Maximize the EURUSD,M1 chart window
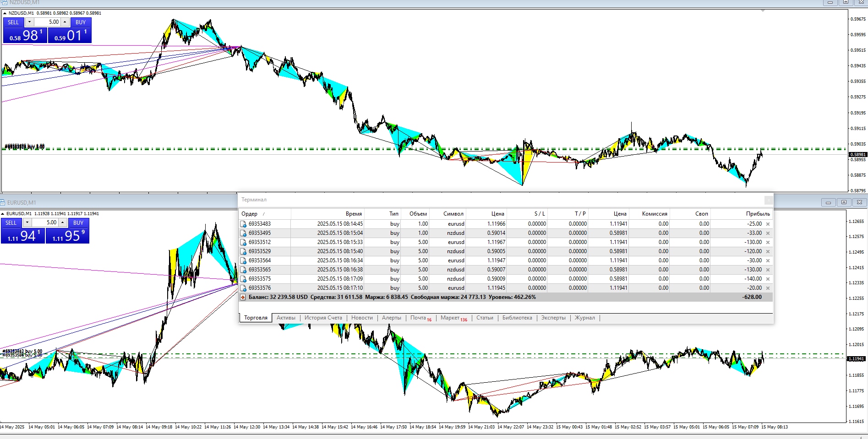 (x=844, y=202)
